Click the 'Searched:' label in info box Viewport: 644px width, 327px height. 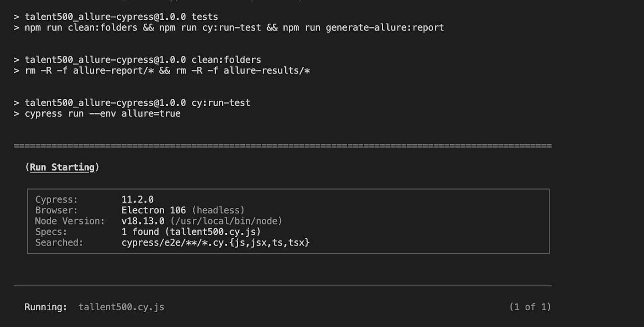[x=59, y=242]
